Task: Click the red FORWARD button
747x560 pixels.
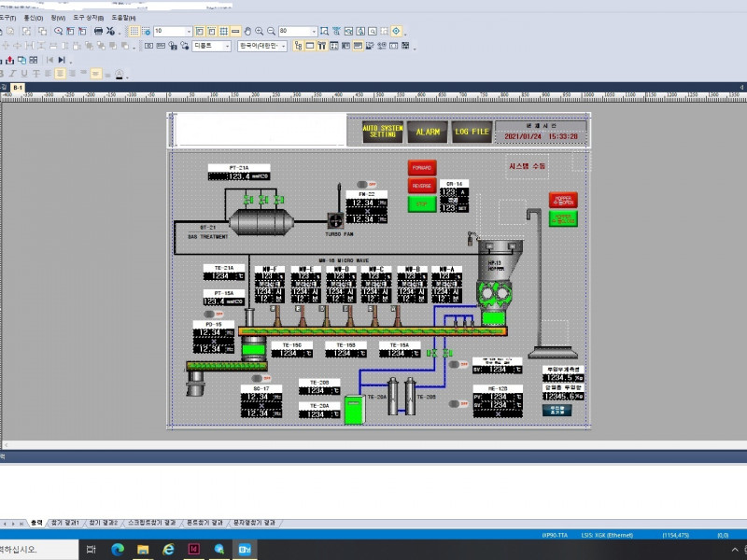Action: tap(421, 168)
